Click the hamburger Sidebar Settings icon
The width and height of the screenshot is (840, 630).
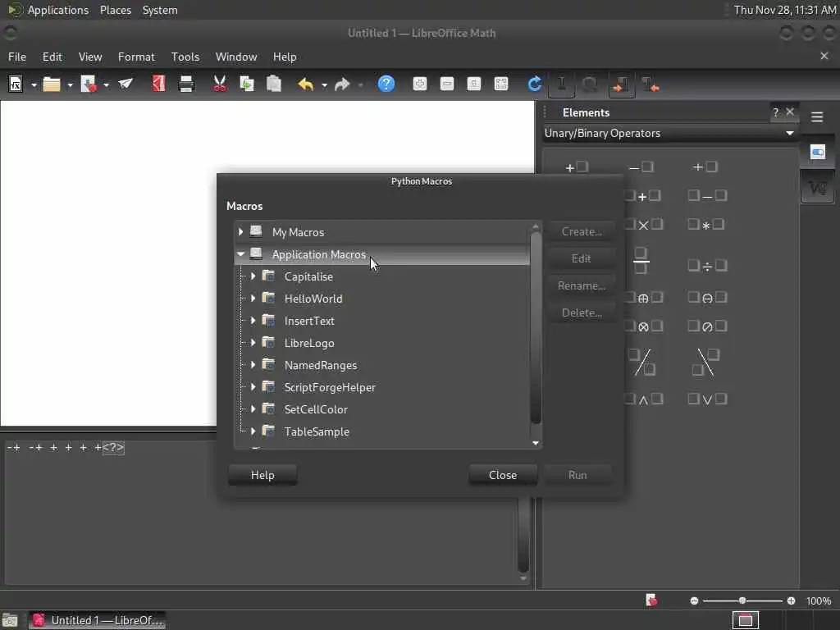(817, 116)
